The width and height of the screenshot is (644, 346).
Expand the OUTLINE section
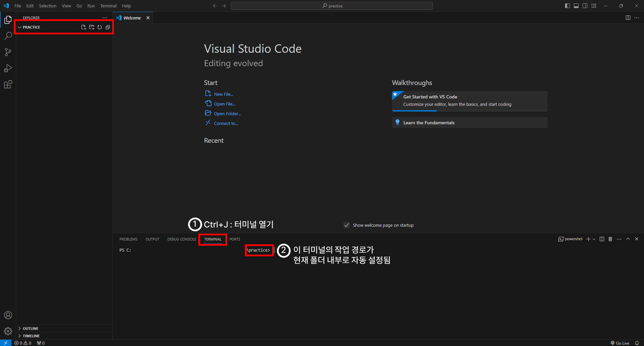click(x=64, y=328)
